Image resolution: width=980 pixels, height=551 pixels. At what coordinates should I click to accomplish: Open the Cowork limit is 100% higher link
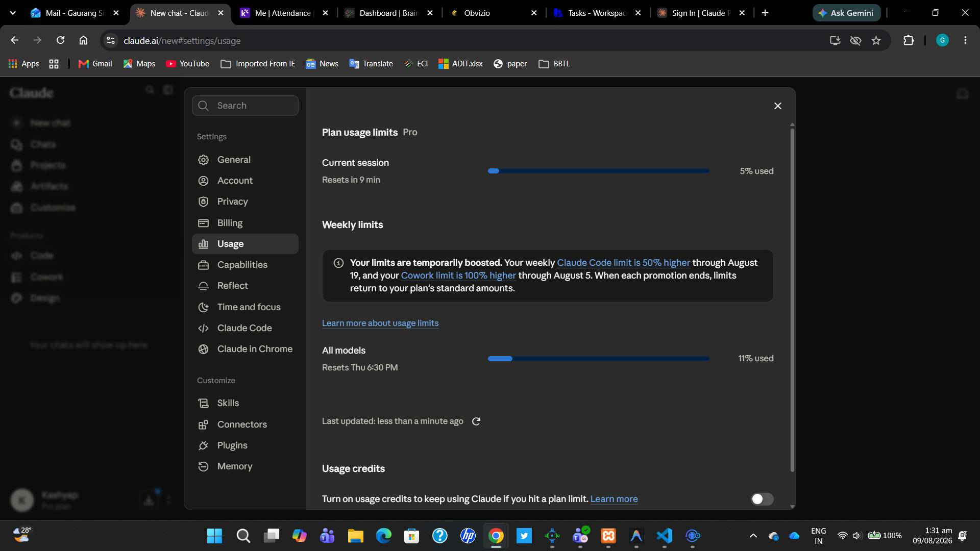(x=458, y=275)
